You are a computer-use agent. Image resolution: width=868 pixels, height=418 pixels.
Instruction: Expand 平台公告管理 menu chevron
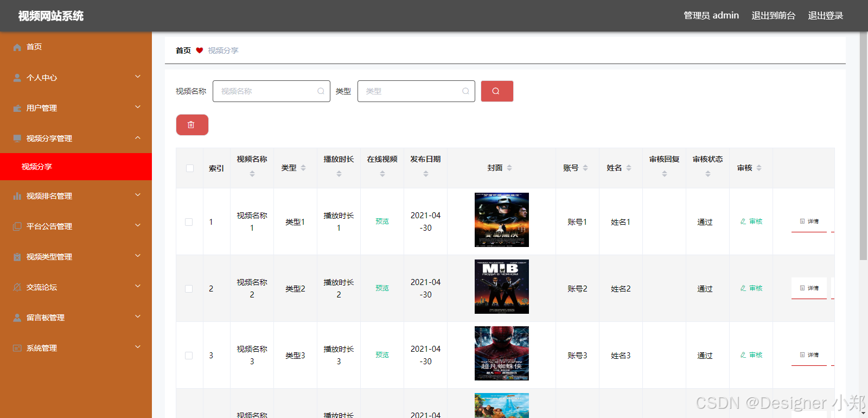(x=138, y=225)
